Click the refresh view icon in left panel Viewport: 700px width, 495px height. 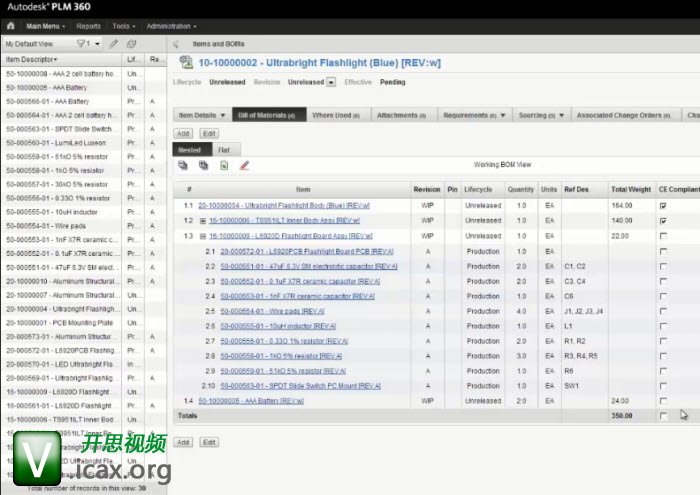[131, 44]
